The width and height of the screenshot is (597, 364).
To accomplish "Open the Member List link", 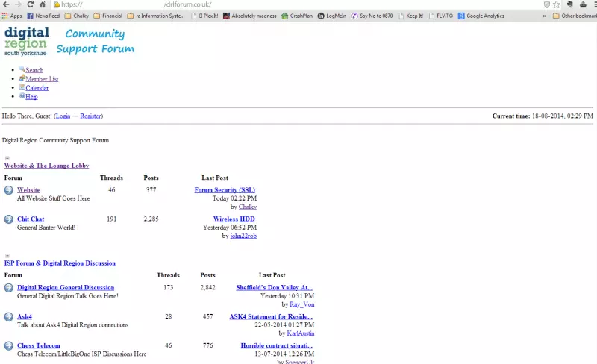I will click(42, 79).
